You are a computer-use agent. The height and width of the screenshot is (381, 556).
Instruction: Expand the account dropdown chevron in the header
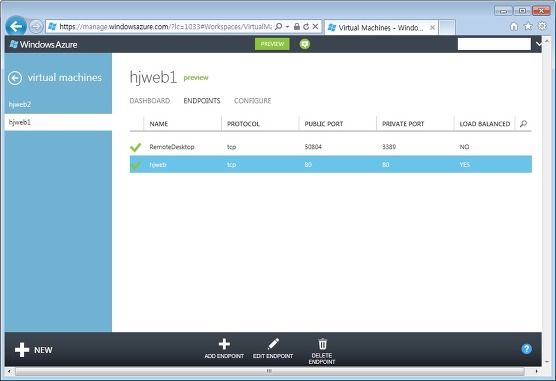pos(538,44)
